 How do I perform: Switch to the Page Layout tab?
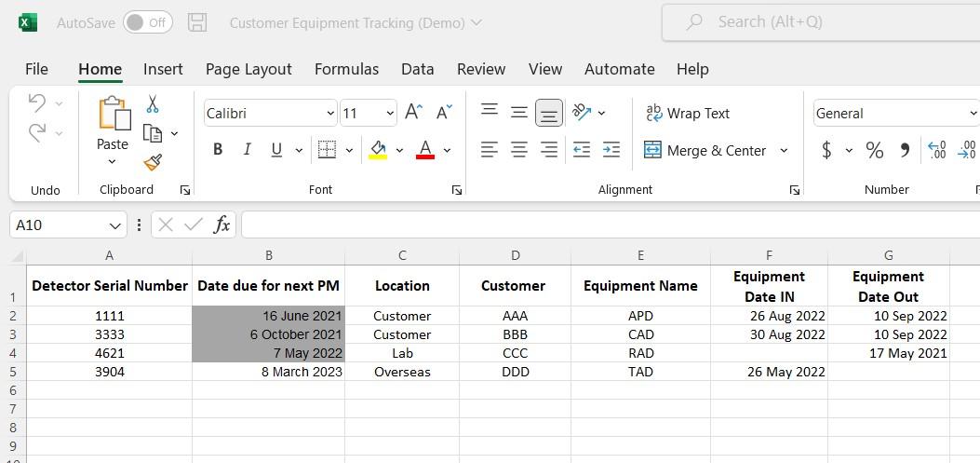[x=248, y=69]
